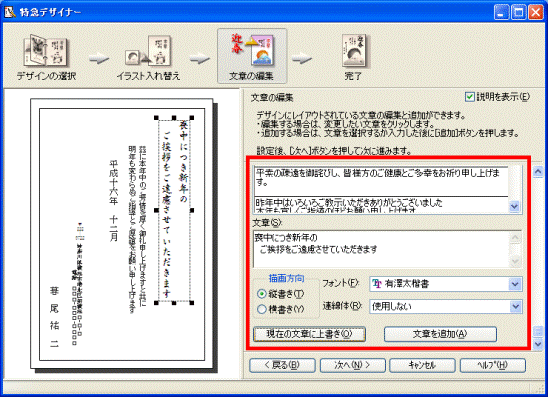548x397 pixels.
Task: Click the right panel scroll down arrow
Action: coord(538,344)
